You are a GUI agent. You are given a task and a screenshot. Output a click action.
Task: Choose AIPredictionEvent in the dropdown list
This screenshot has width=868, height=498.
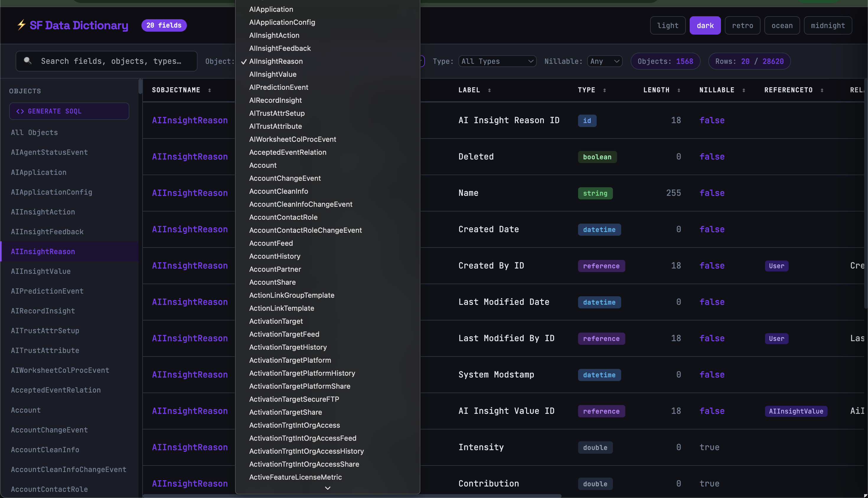(327, 87)
